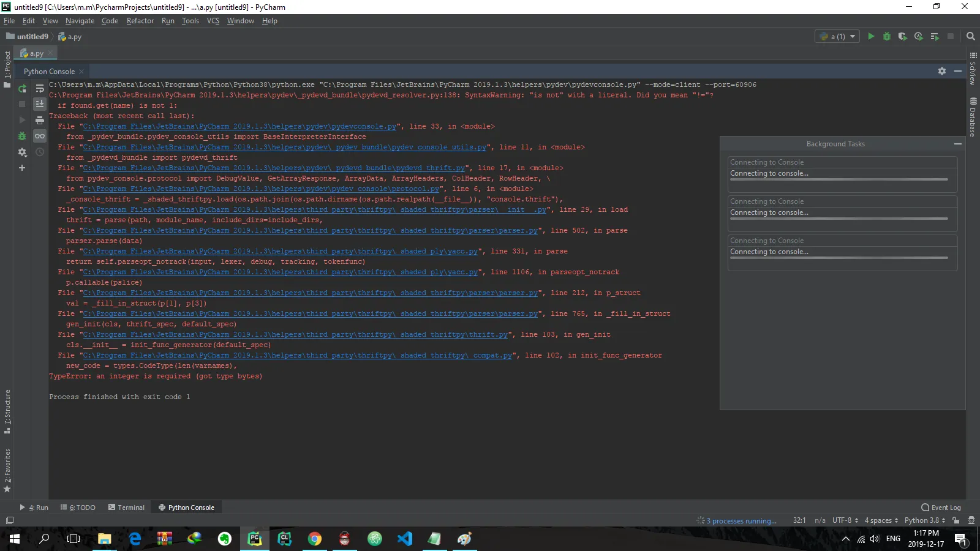Open the Project tool window
Viewport: 980px width, 551px height.
[x=7, y=69]
